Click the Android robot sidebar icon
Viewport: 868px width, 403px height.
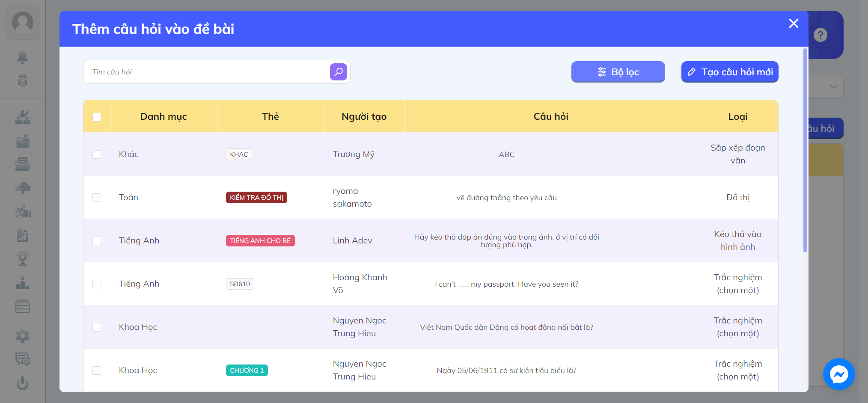point(23,80)
